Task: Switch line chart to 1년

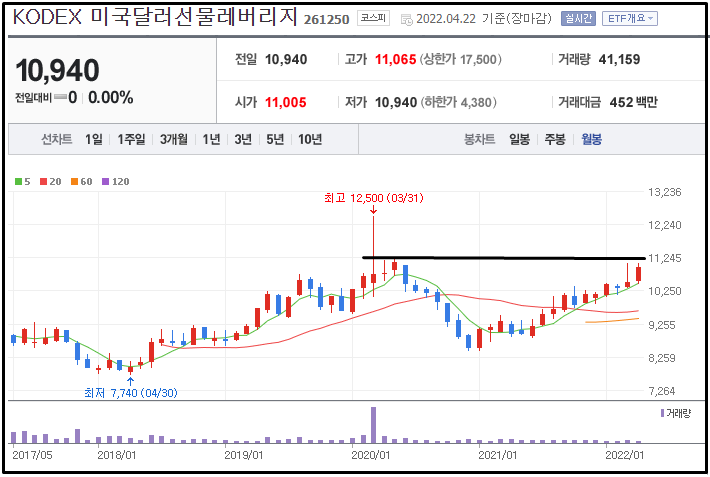Action: pyautogui.click(x=211, y=139)
